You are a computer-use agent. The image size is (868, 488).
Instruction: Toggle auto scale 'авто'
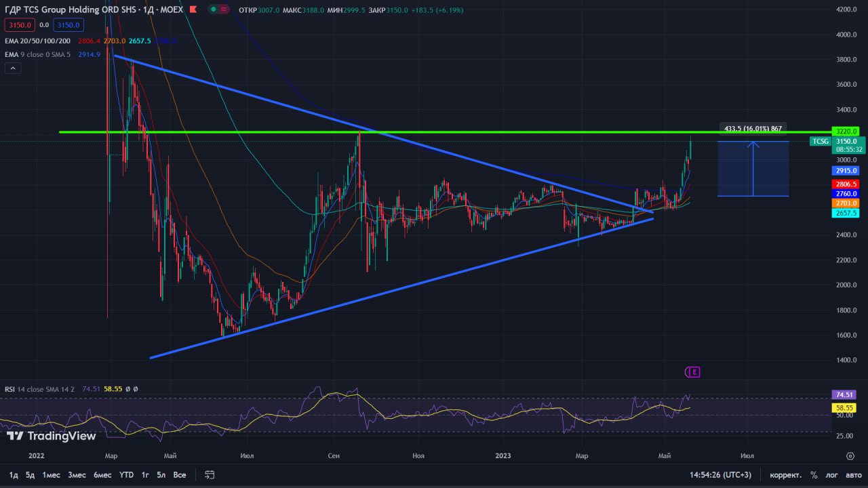pyautogui.click(x=852, y=475)
